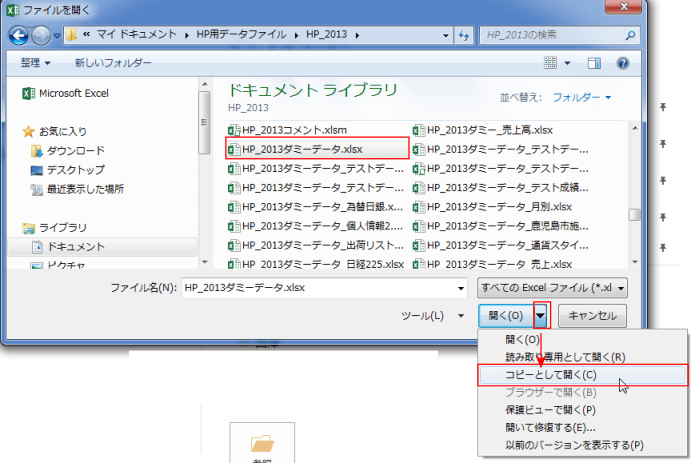Open the 並べ替え フォルダー dropdown
Screen dimensions: 691x463
[x=582, y=97]
